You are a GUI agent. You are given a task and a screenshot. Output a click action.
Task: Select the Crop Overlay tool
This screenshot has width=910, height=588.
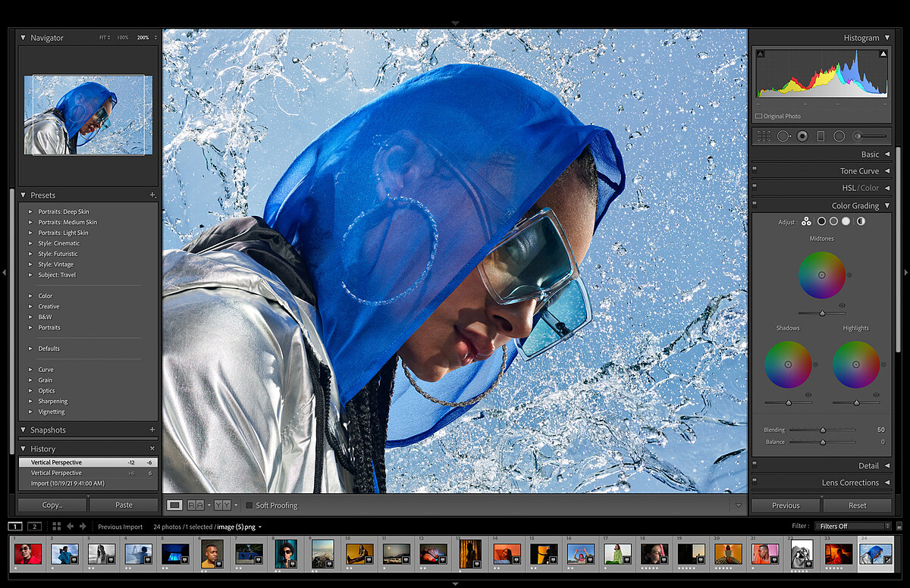point(764,136)
